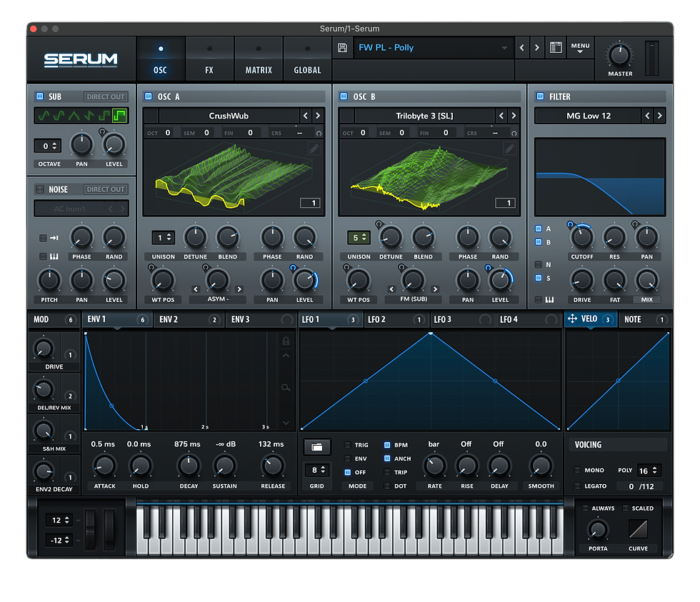
Task: Click the portamento CURVE shape display
Action: (x=638, y=529)
